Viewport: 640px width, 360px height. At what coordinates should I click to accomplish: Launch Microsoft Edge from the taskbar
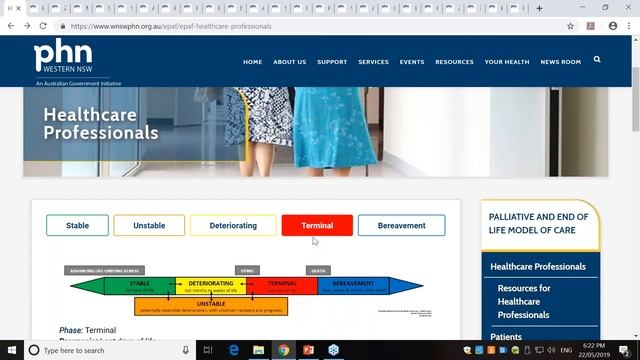tap(233, 350)
